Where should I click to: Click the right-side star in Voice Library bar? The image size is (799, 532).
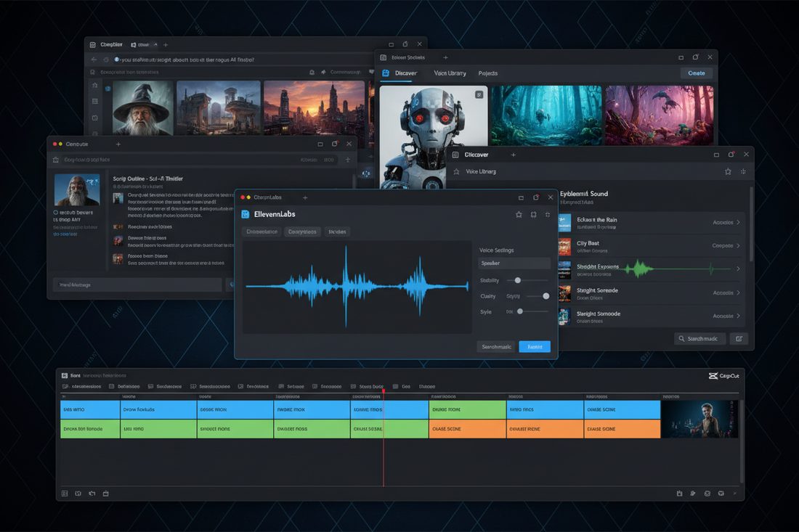click(728, 171)
